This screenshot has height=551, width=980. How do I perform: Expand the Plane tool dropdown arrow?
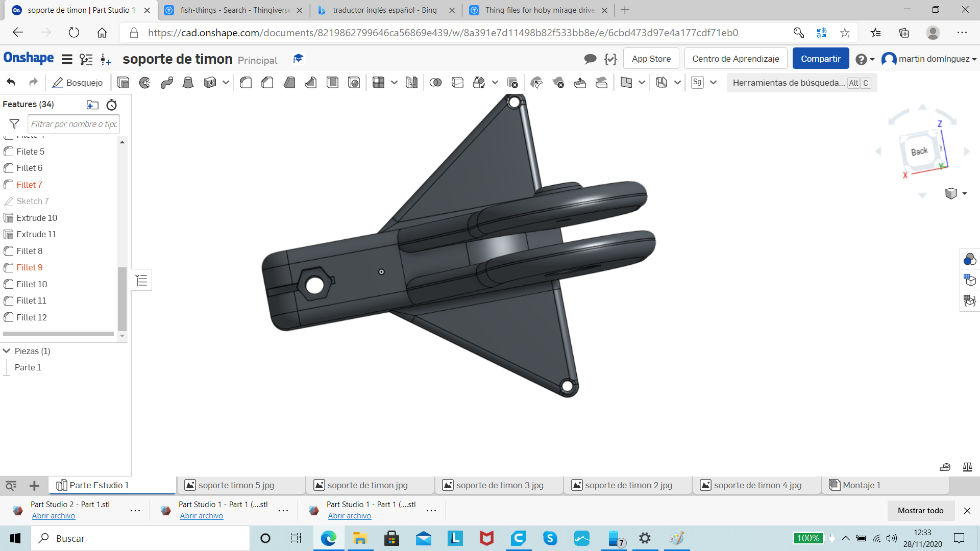(642, 83)
